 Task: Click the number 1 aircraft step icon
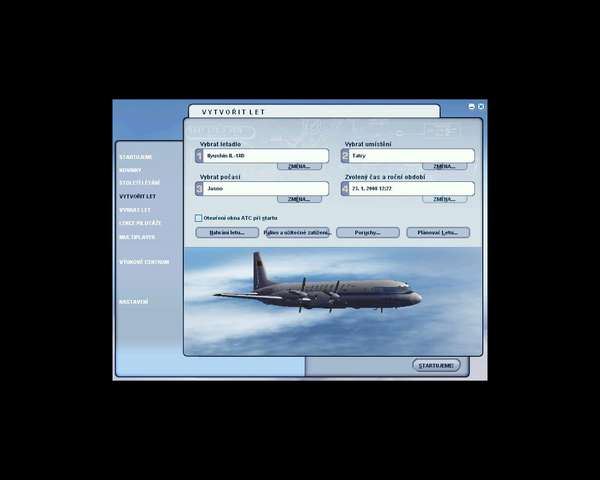click(200, 156)
